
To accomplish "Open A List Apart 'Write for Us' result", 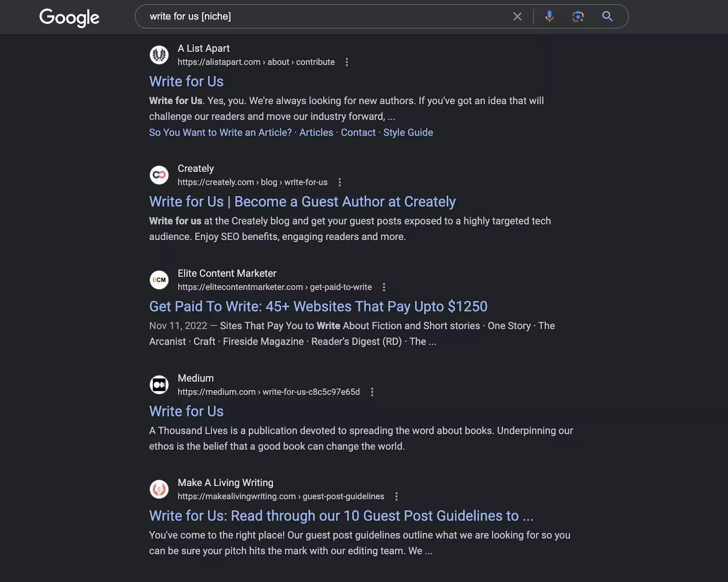I will (x=187, y=81).
